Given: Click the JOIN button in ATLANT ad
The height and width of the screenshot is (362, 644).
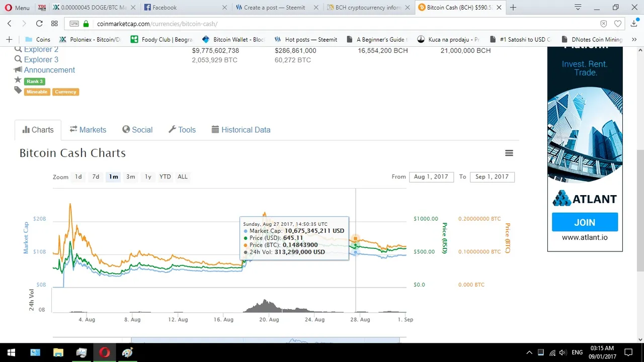Looking at the screenshot, I should (585, 222).
